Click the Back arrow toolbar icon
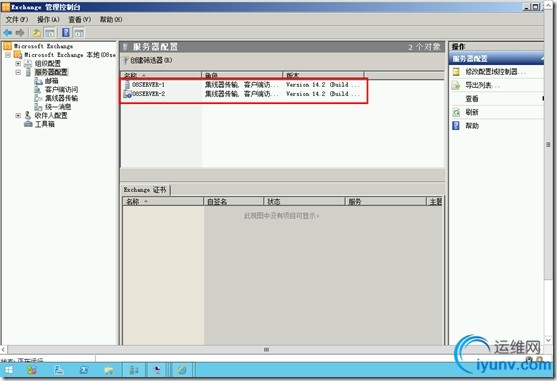The image size is (557, 381). [x=7, y=33]
